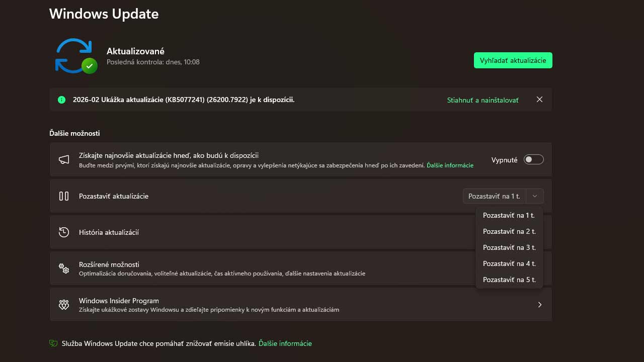Viewport: 644px width, 362px height.
Task: Select Pozastaviť na 1 t. from the menu
Action: [509, 215]
